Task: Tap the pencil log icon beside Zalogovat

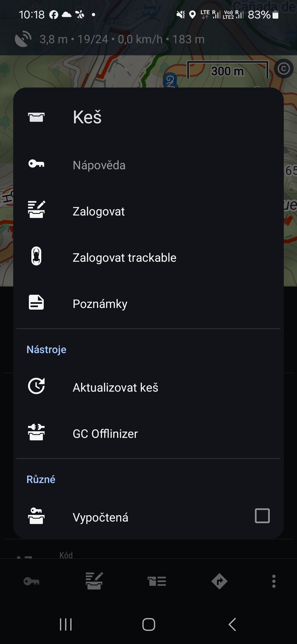Action: click(x=36, y=210)
